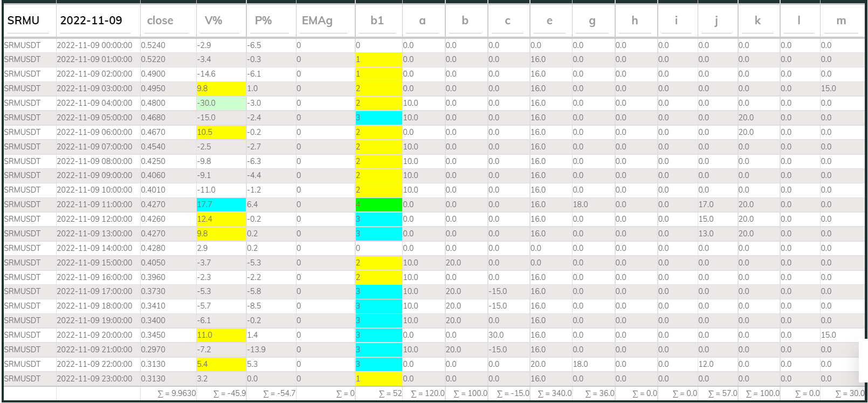Click the cyan V% cell showing 17.7
The image size is (868, 403).
point(221,204)
